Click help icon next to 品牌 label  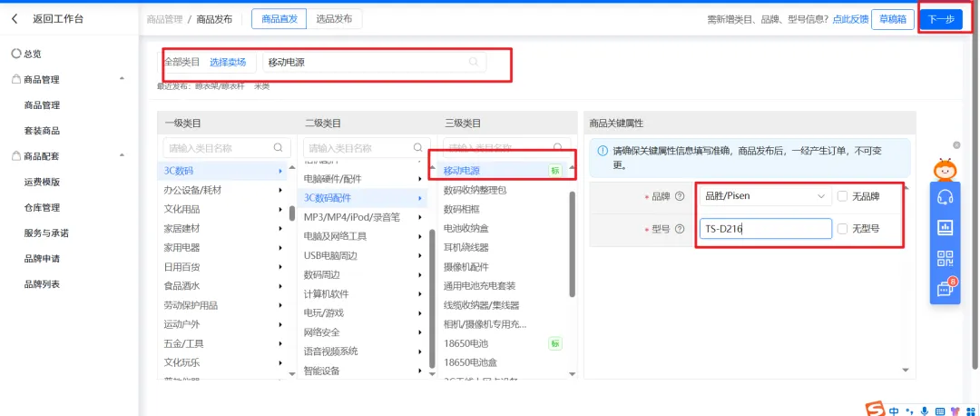(679, 196)
